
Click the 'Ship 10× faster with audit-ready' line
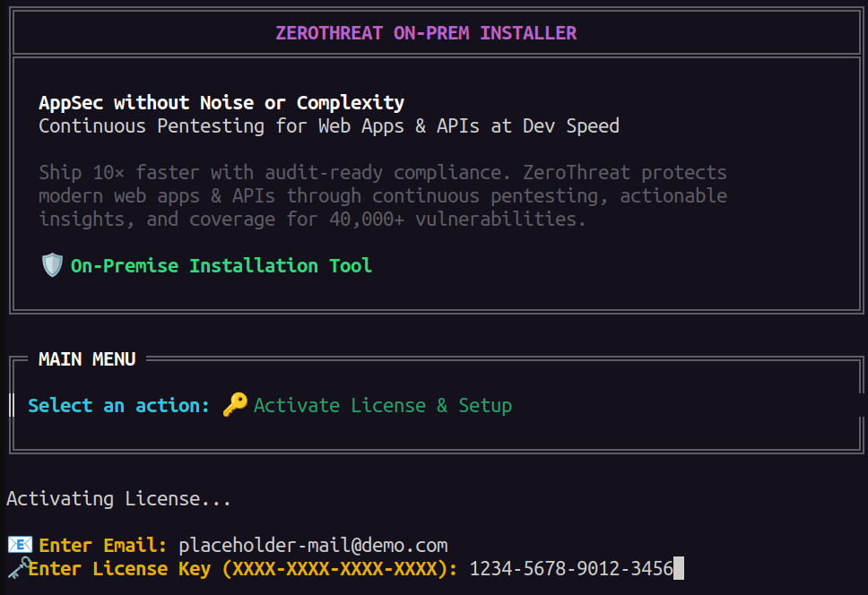tap(383, 173)
